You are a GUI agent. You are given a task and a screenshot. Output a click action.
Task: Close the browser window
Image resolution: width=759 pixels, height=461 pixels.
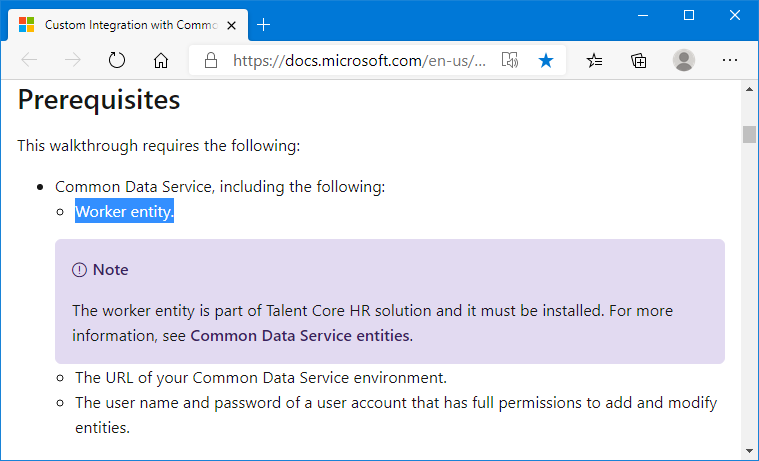point(735,15)
